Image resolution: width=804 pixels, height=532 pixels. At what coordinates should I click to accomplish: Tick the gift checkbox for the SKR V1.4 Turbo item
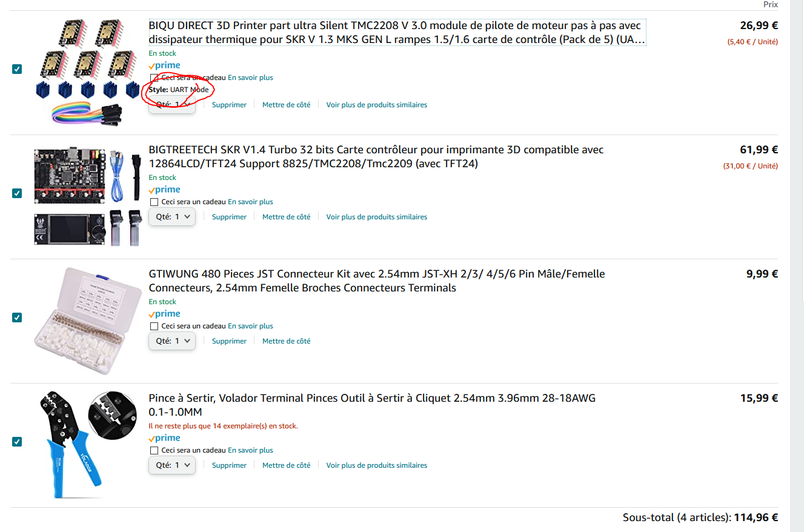(x=154, y=202)
